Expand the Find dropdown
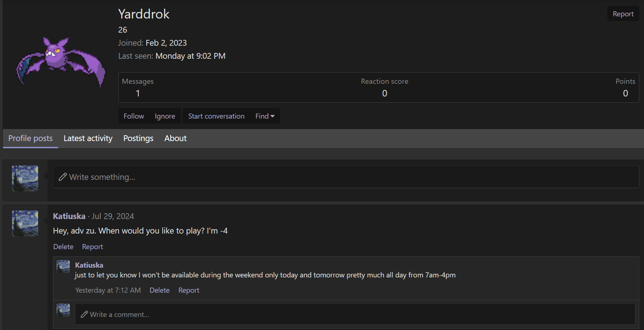 tap(265, 116)
